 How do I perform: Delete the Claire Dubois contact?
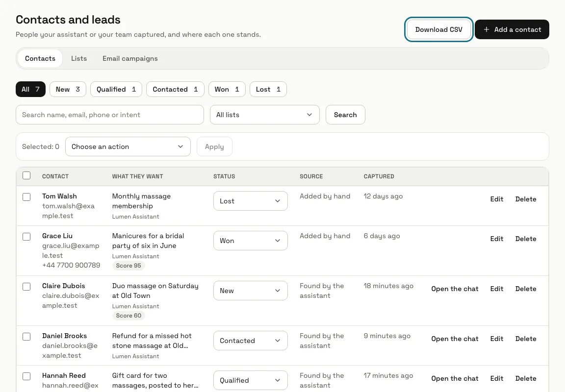(526, 289)
